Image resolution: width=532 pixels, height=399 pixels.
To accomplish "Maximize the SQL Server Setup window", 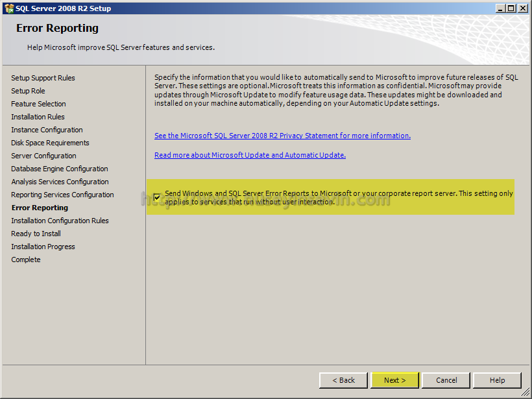I will click(x=511, y=8).
